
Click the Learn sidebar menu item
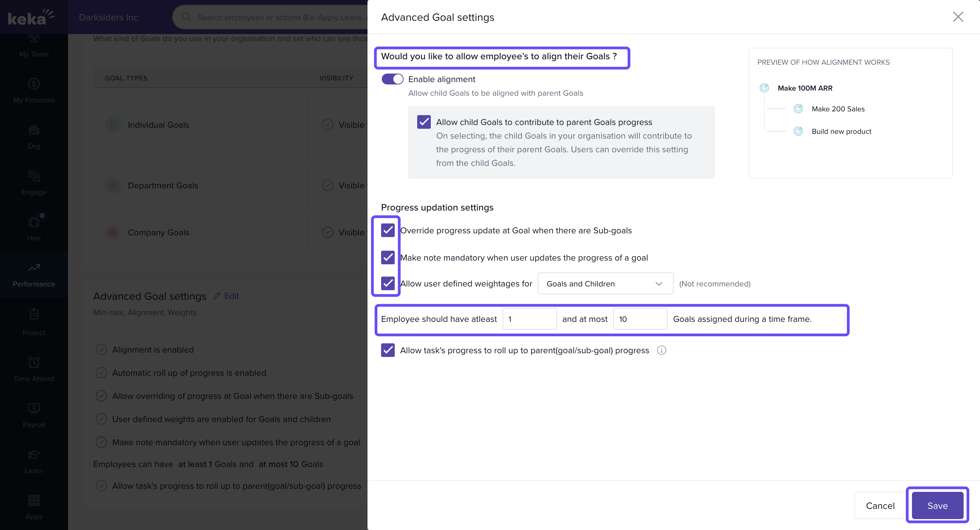coord(34,461)
